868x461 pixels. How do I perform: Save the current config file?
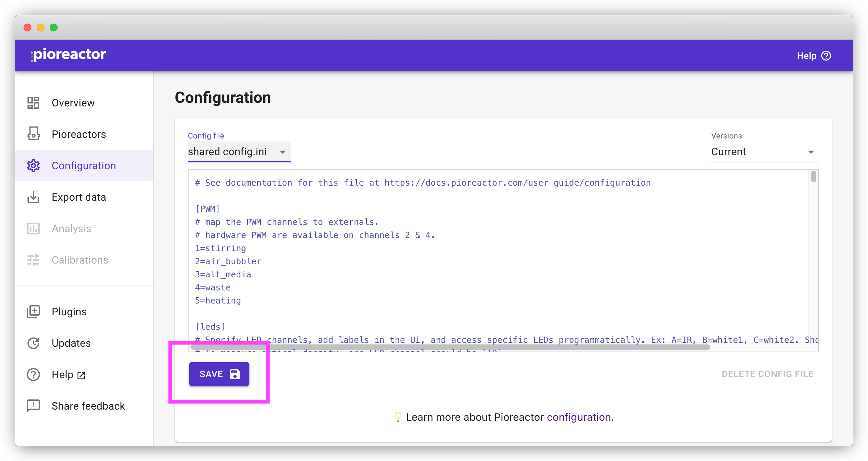219,374
